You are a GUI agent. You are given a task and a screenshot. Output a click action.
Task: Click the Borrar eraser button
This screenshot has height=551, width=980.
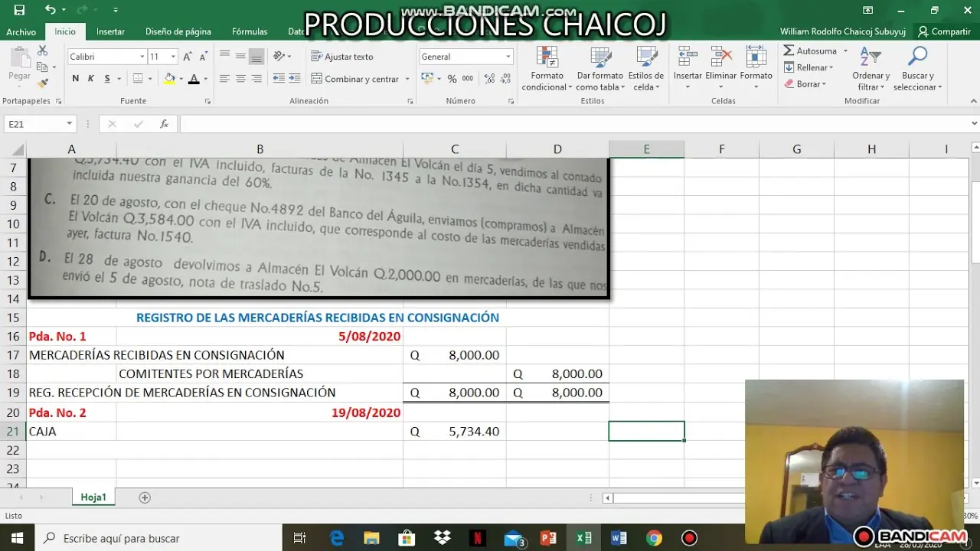pyautogui.click(x=805, y=84)
